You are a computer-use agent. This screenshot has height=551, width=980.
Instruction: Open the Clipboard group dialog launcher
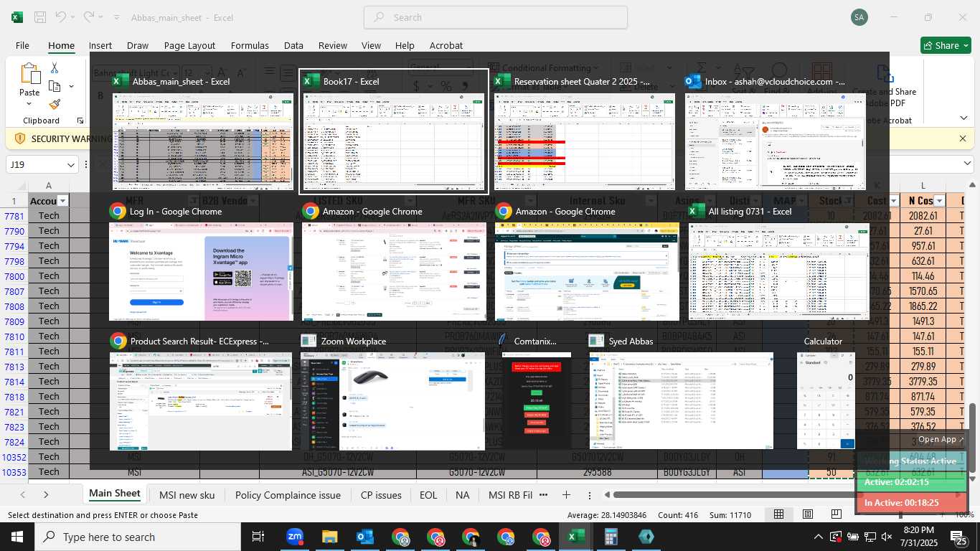point(80,121)
